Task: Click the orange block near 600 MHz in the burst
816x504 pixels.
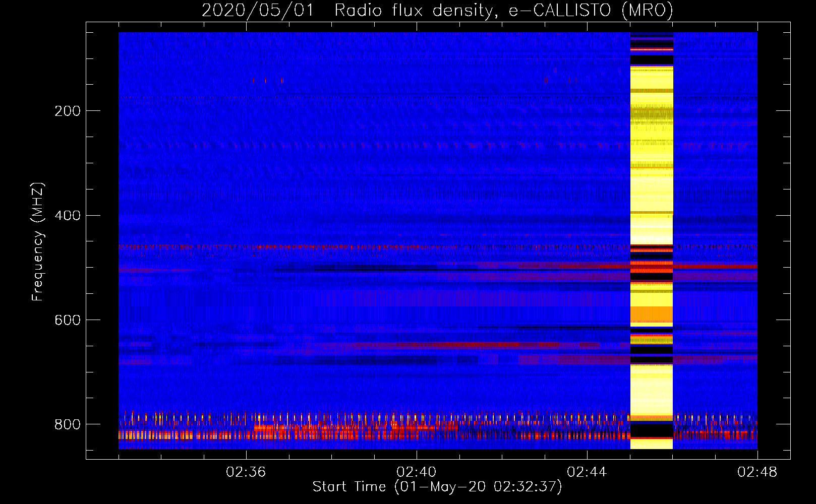Action: 652,314
